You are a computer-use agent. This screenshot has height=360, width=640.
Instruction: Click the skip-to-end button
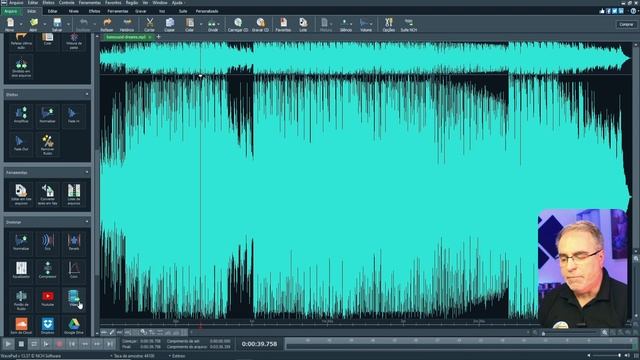pos(110,344)
